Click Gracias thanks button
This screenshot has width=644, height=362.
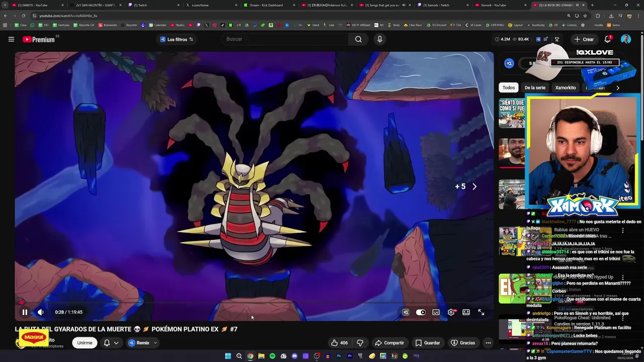pyautogui.click(x=463, y=343)
